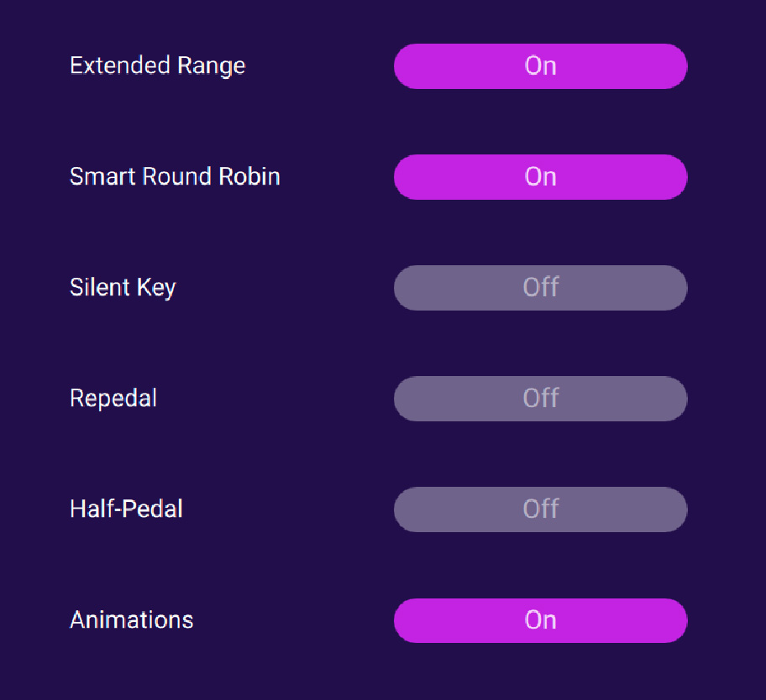
Task: Enable the Silent Key option
Action: 540,287
